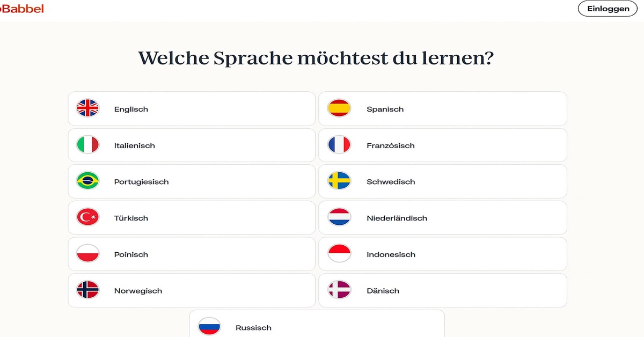Select the Swedish flag icon
Image resolution: width=644 pixels, height=337 pixels.
(x=339, y=181)
